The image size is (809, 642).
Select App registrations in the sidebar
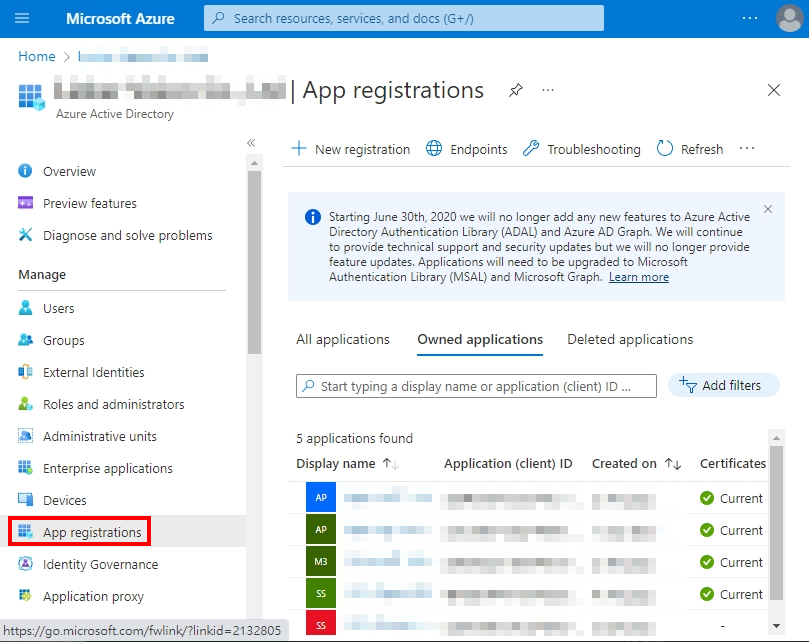pyautogui.click(x=79, y=532)
